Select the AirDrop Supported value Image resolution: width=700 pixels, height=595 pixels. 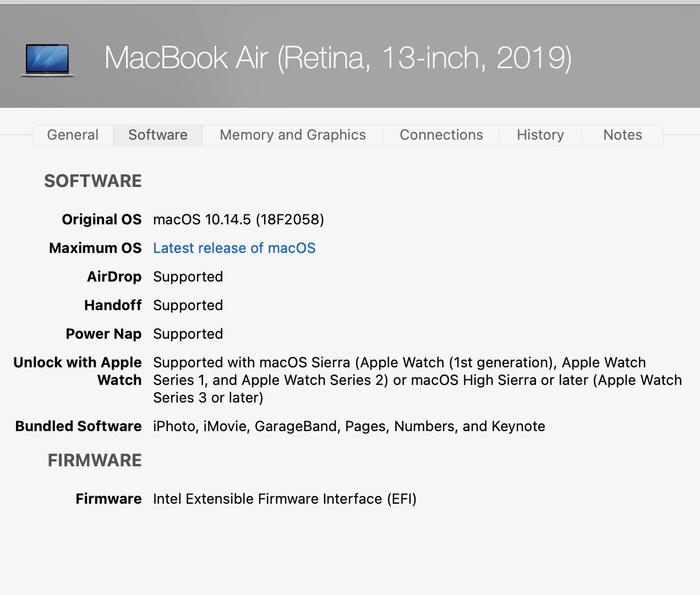tap(188, 277)
